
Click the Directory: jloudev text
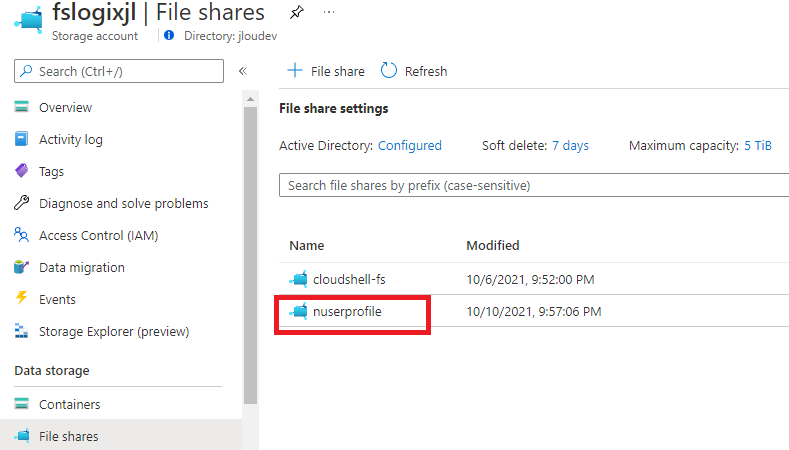tap(230, 36)
